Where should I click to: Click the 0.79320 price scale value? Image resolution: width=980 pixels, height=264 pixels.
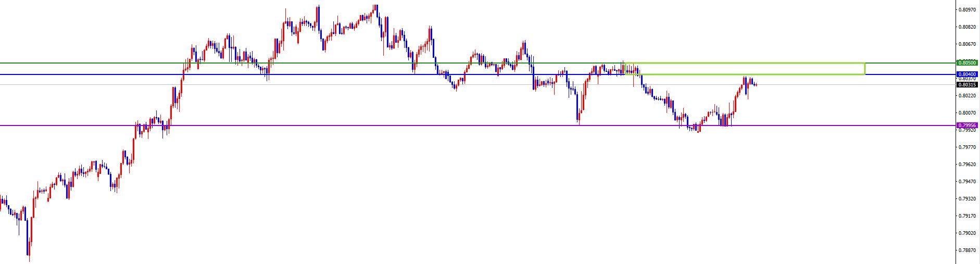966,199
